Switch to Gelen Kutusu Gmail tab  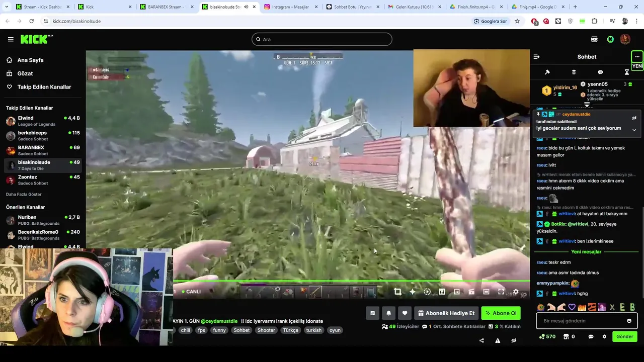click(415, 7)
